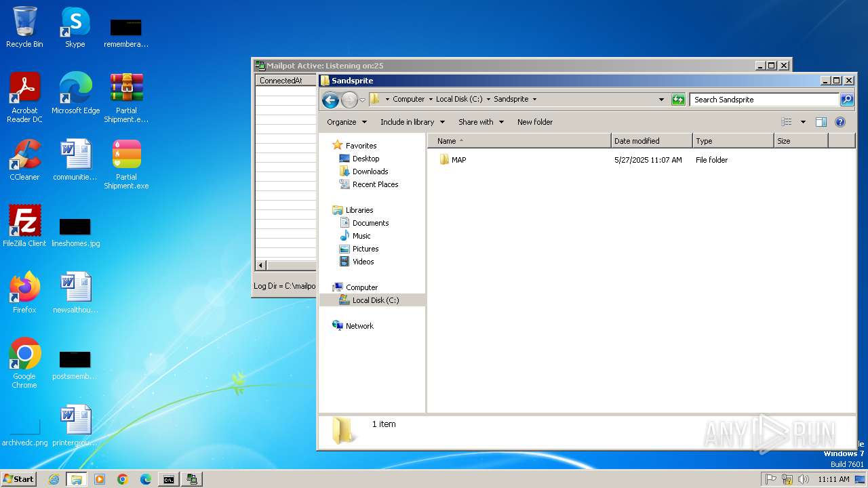Viewport: 868px width, 488px height.
Task: Select Music library in navigation pane
Action: tap(361, 236)
